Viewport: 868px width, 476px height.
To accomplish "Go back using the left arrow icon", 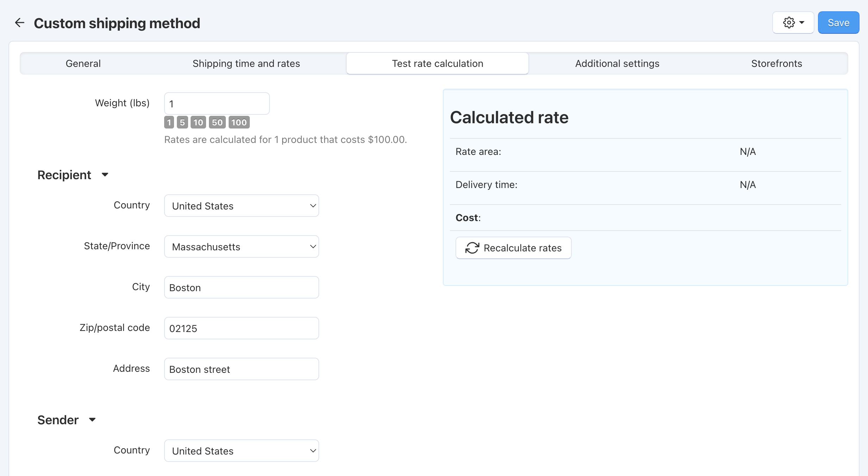I will point(20,23).
